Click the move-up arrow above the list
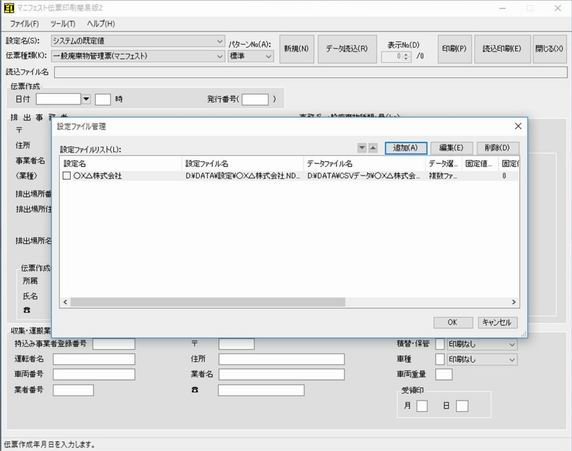Viewport: 572px width, 451px height. [x=373, y=148]
